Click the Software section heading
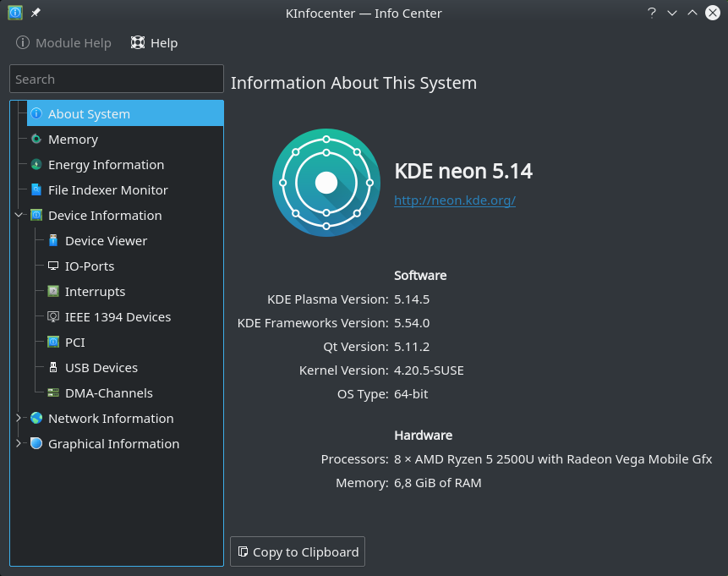The height and width of the screenshot is (576, 728). (x=420, y=276)
